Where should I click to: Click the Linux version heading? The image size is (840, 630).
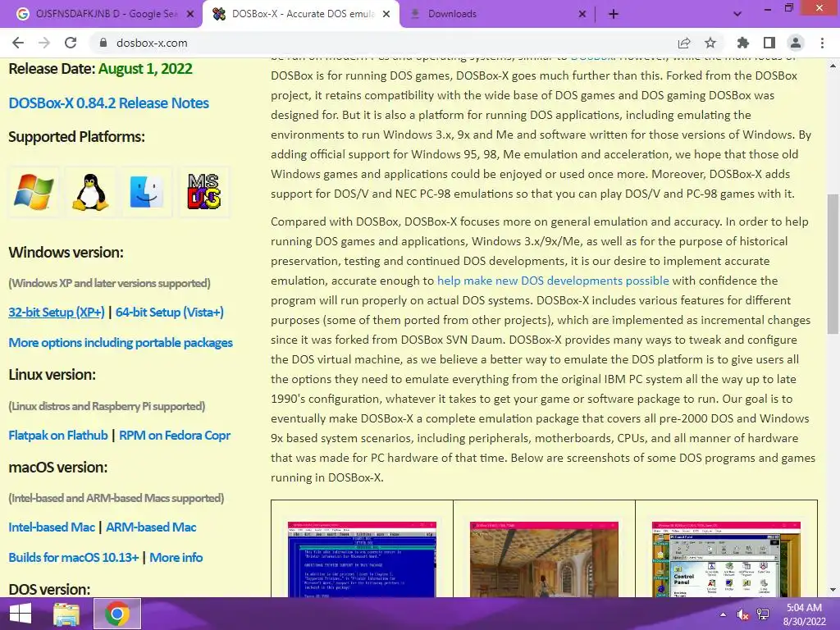[x=52, y=374]
